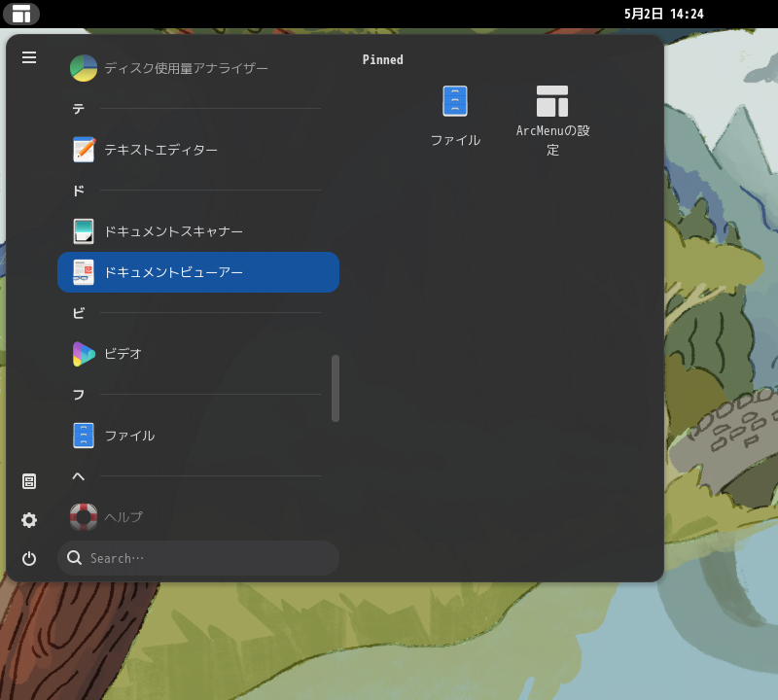Open system settings via the gear icon
This screenshot has width=778, height=700.
[29, 520]
